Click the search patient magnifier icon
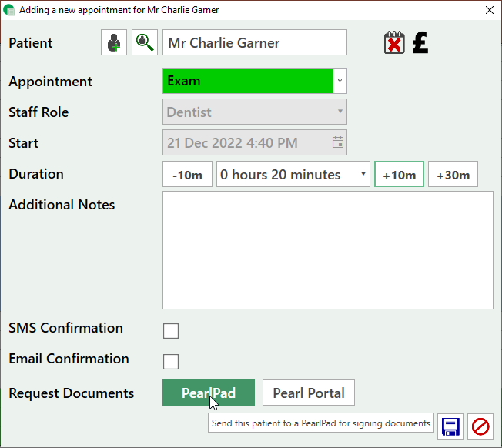 [144, 43]
